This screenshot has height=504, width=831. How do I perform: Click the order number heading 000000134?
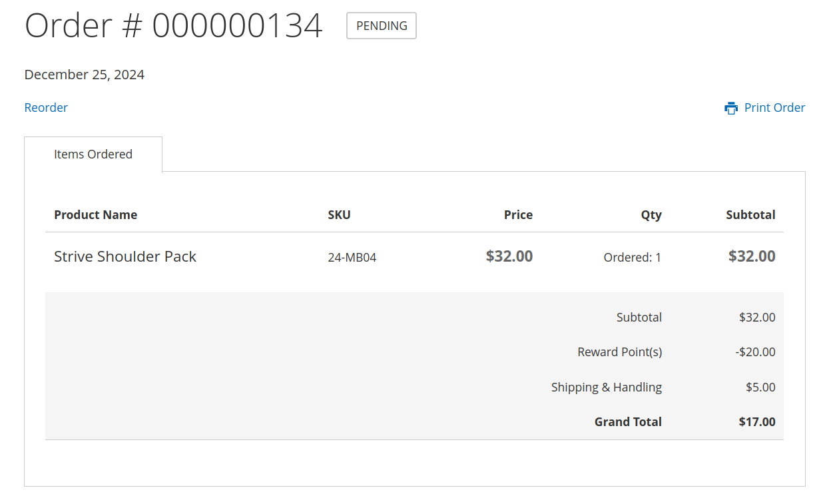pyautogui.click(x=173, y=25)
